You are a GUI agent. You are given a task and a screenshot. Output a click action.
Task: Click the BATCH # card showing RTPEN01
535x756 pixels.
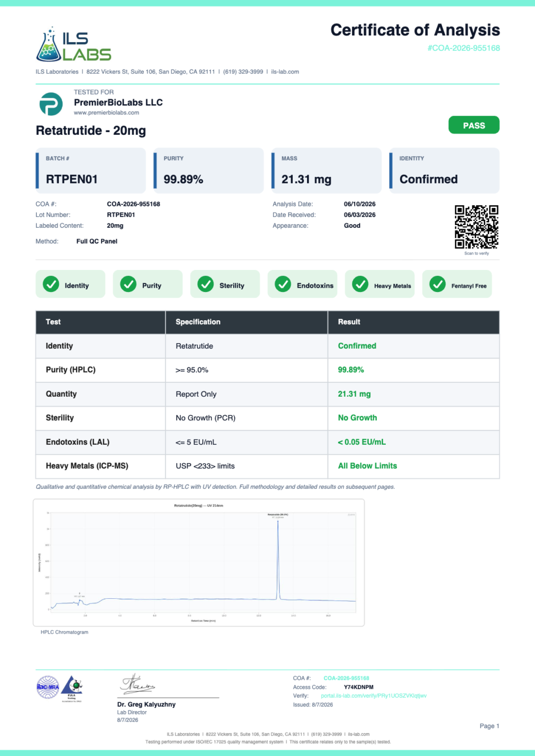90,171
